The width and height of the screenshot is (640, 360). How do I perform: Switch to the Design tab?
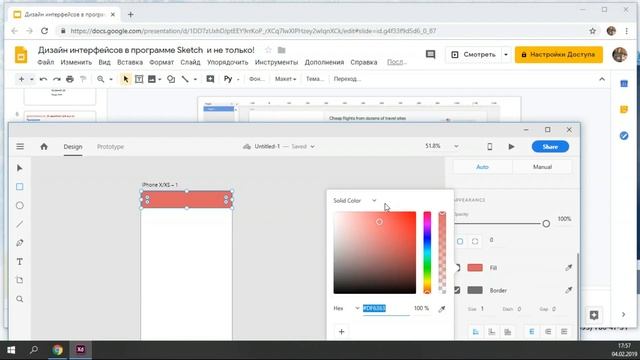coord(73,147)
